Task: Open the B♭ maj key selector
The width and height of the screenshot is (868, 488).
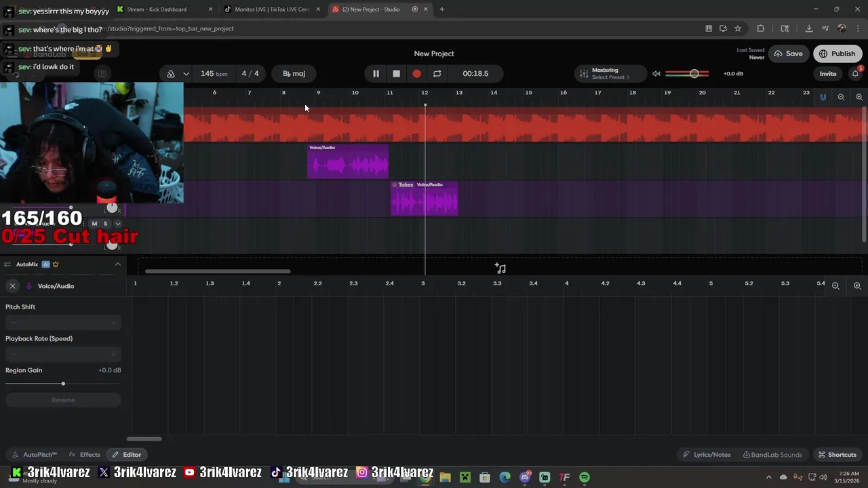Action: [x=294, y=73]
